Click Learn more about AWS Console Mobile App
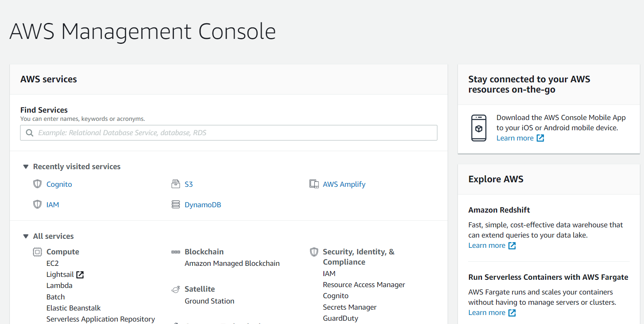The width and height of the screenshot is (644, 324). click(x=515, y=138)
